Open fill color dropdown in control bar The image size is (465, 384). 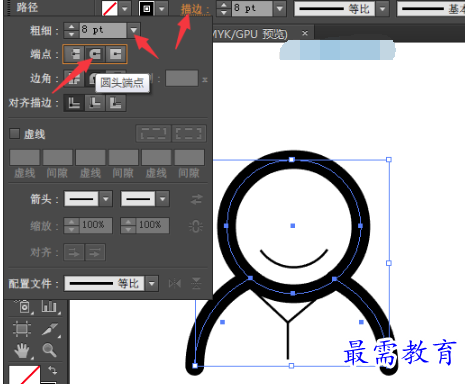[x=125, y=9]
